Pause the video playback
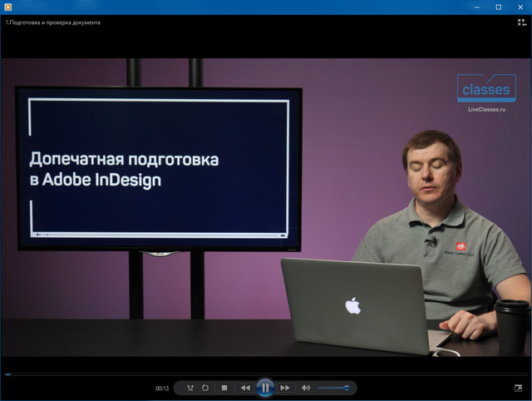The width and height of the screenshot is (532, 401). (x=265, y=388)
